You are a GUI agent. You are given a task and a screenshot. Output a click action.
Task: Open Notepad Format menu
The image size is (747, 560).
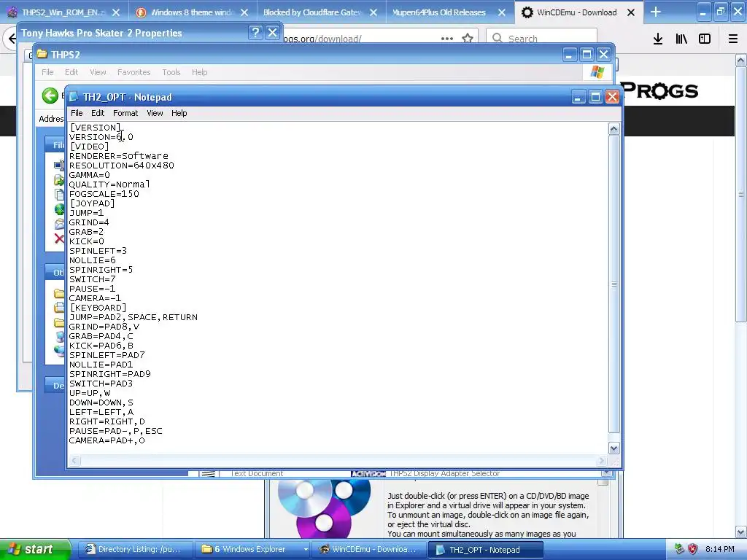coord(125,113)
